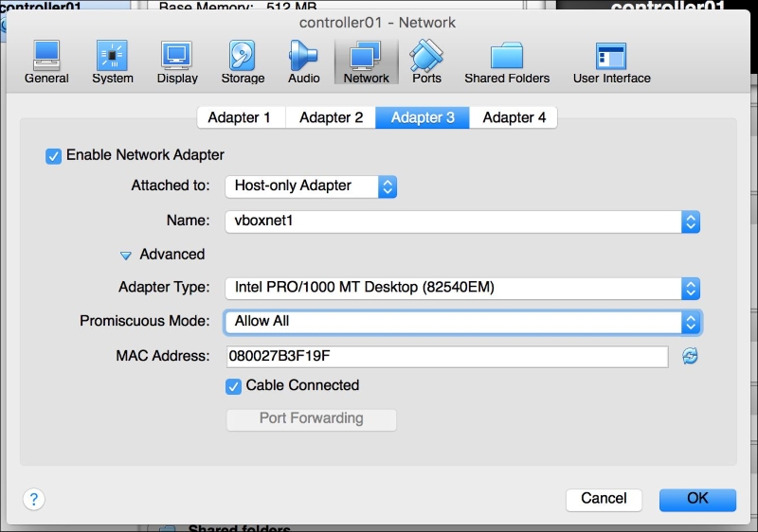Open the Display settings pane

(177, 62)
